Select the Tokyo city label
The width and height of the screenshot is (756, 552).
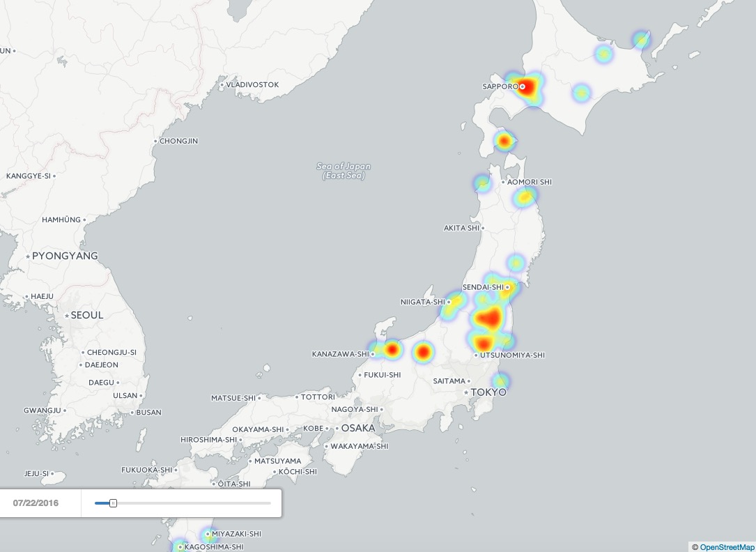tap(488, 392)
